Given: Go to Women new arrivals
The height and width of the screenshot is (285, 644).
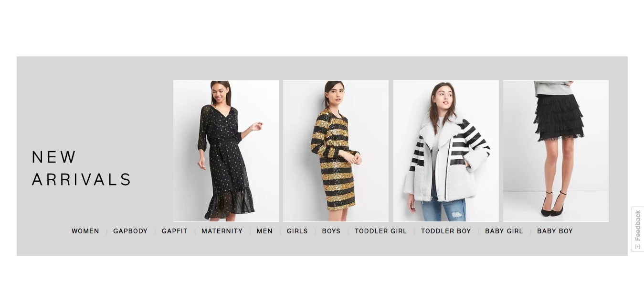Looking at the screenshot, I should pyautogui.click(x=85, y=231).
